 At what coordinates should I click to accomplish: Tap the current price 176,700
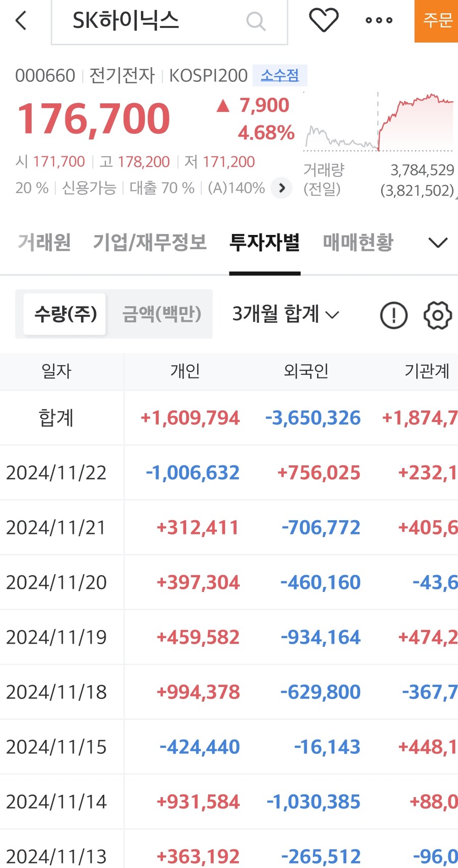click(x=94, y=119)
